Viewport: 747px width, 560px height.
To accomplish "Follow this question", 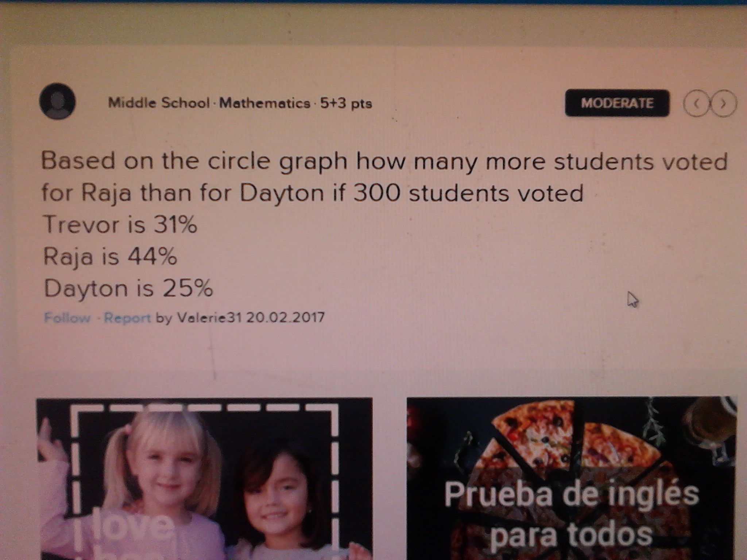I will click(67, 318).
